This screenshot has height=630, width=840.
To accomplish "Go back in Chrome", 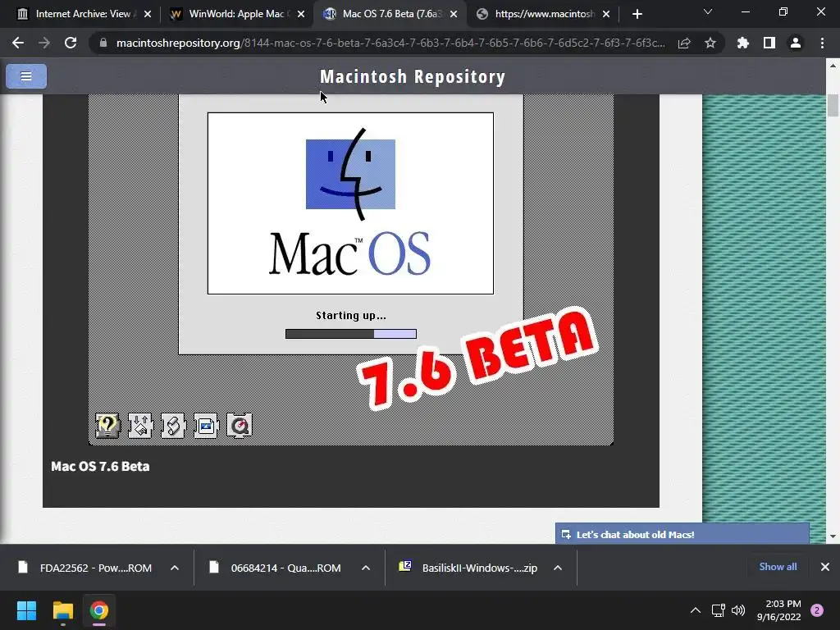I will point(18,43).
